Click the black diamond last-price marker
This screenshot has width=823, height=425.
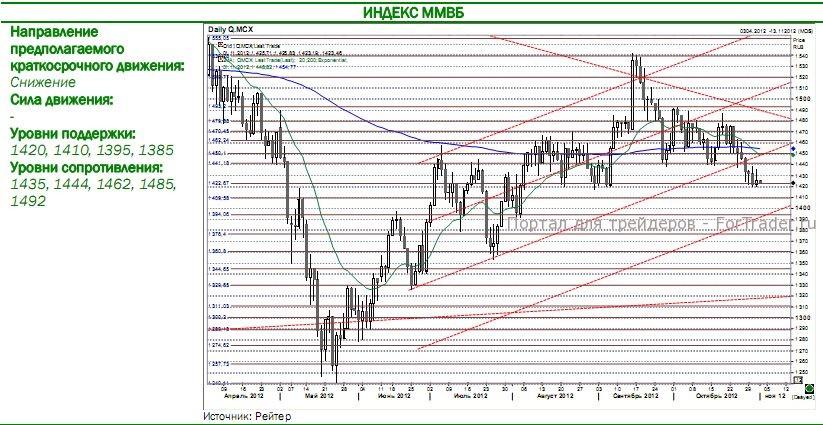coord(793,183)
